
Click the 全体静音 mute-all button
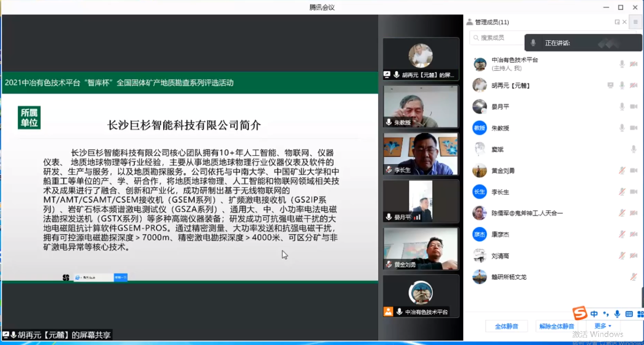click(x=506, y=326)
